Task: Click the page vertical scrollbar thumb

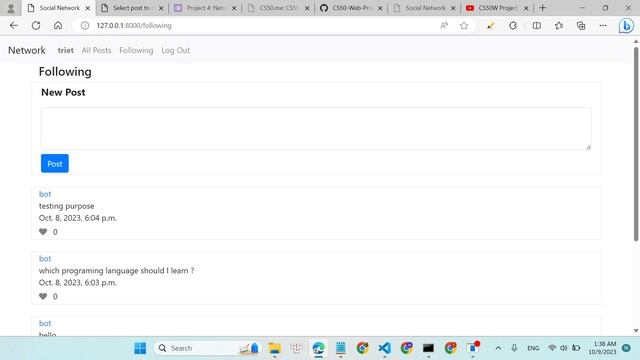Action: pos(636,144)
